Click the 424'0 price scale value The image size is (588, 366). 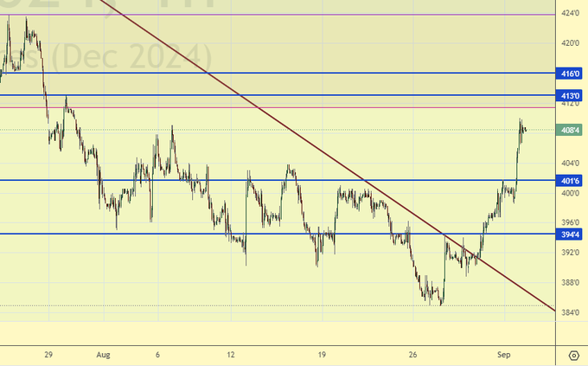(571, 14)
